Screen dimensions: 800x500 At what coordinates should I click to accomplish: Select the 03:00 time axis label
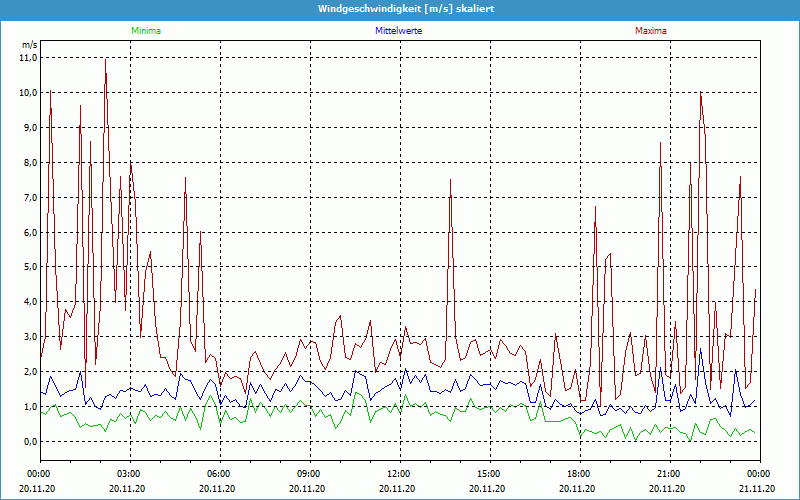tap(129, 474)
